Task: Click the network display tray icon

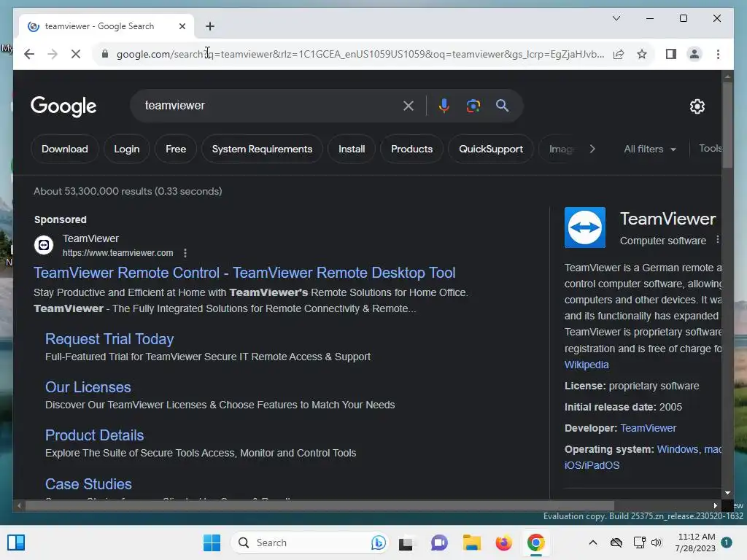Action: point(639,542)
